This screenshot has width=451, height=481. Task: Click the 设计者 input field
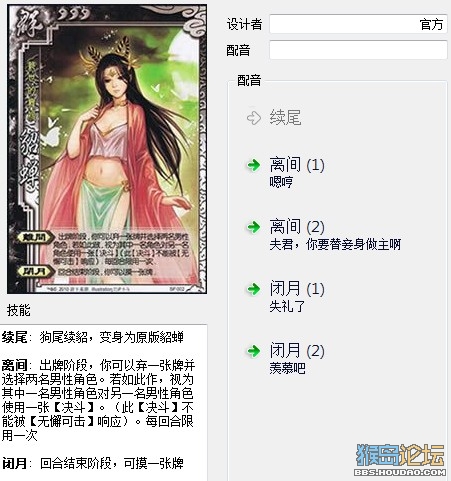pyautogui.click(x=358, y=24)
